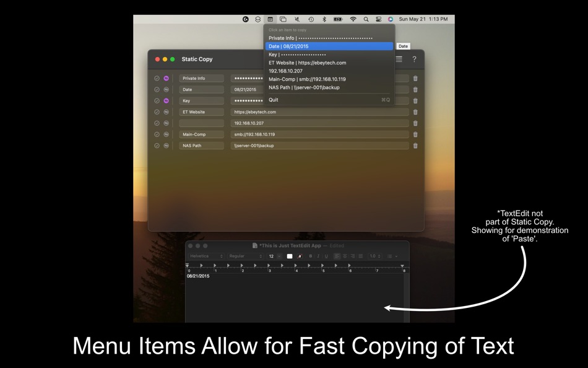Click the Date label field
Screen dimensions: 588x368
[201, 90]
